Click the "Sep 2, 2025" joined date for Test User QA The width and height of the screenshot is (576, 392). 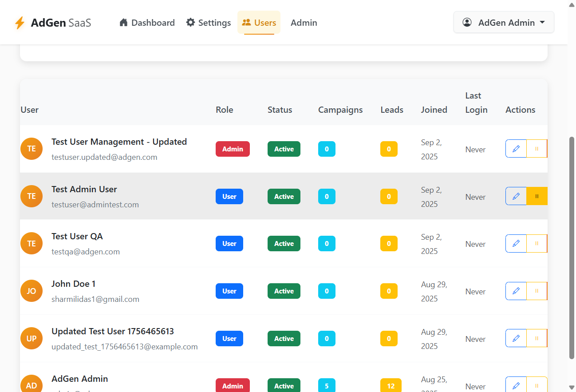tap(431, 244)
